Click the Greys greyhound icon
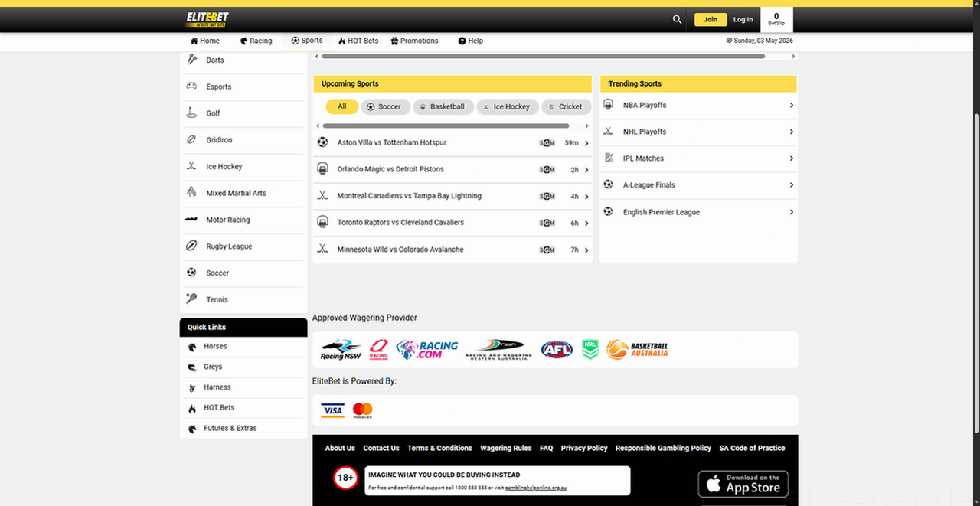Screen dimensions: 980x506 pos(192,367)
